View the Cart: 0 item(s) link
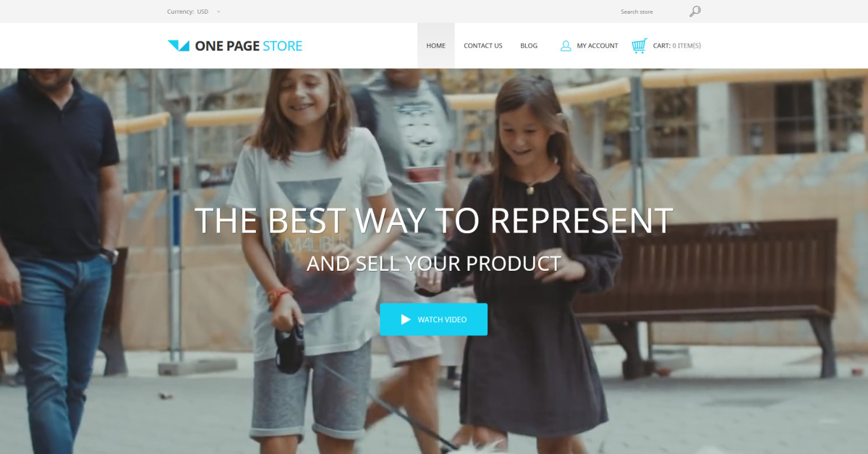868x454 pixels. [677, 46]
